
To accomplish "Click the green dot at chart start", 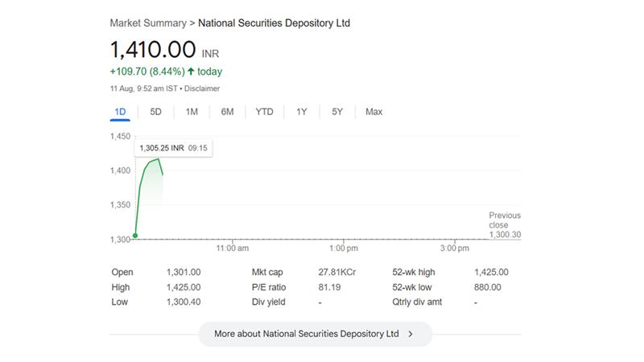I will [135, 236].
